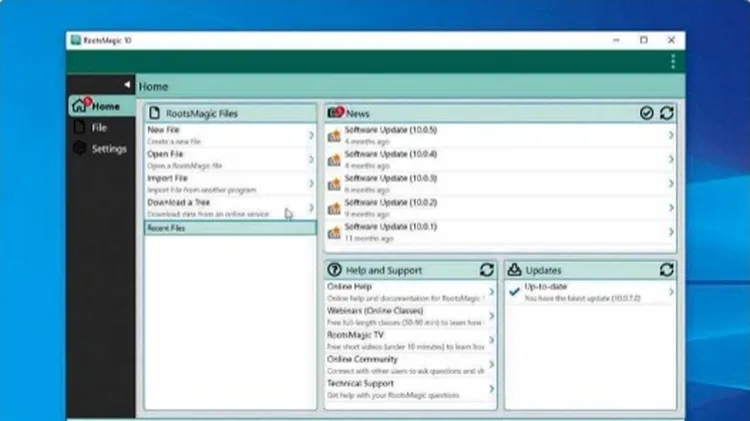
Task: Click the Help and Support question icon
Action: click(x=334, y=270)
